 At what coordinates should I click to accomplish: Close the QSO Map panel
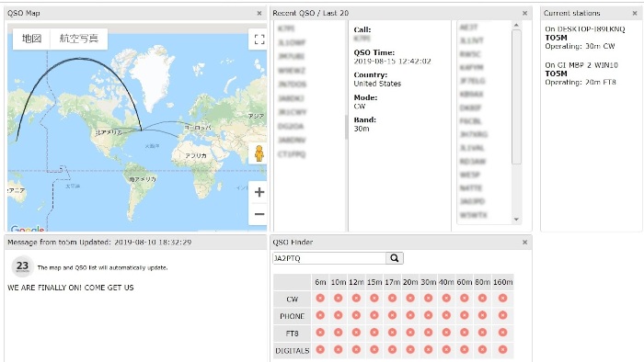[x=259, y=13]
